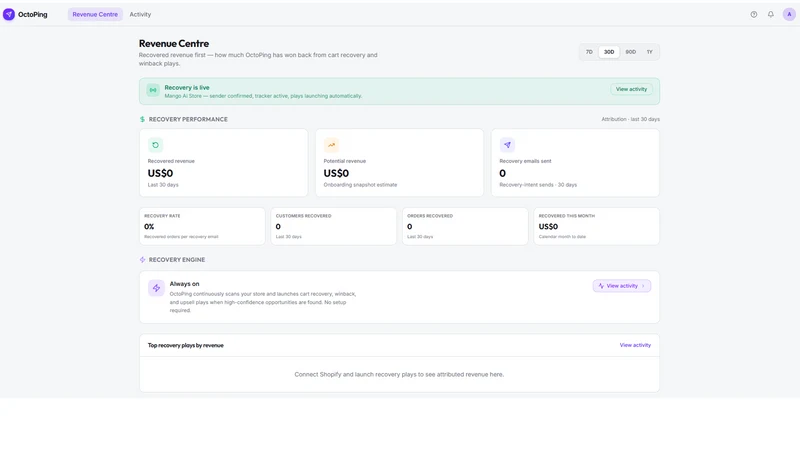Viewport: 800px width, 450px height.
Task: Select the 1Y time range
Action: click(649, 52)
